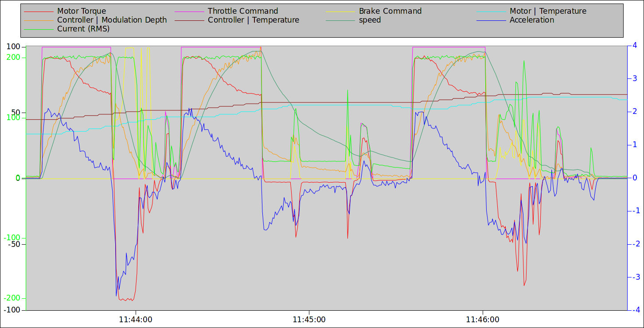Click the 11:44:00 time axis label
644x328 pixels.
(136, 319)
